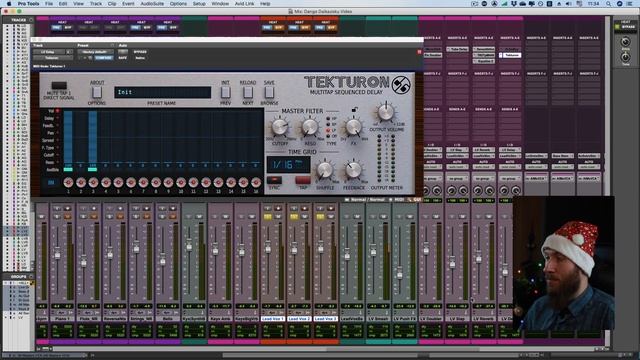Viewport: 640px width, 360px height.
Task: Open macOS Spotlight search icon
Action: tap(608, 4)
